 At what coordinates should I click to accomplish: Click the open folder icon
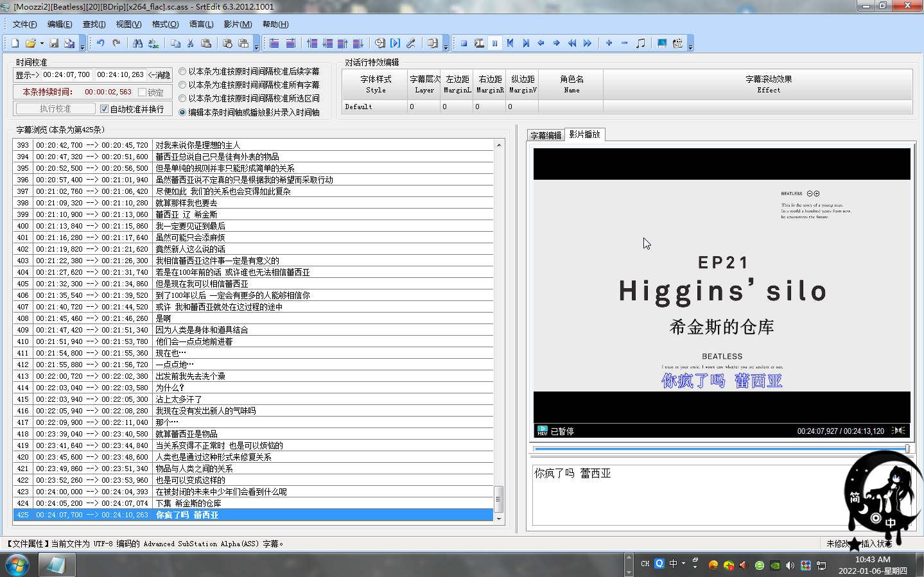(x=30, y=43)
